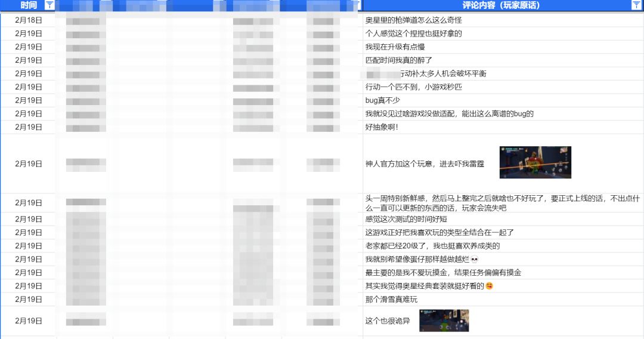Select the comment 我就别希望像蛋仔那样越做越烂
The image size is (644, 339).
pos(422,259)
